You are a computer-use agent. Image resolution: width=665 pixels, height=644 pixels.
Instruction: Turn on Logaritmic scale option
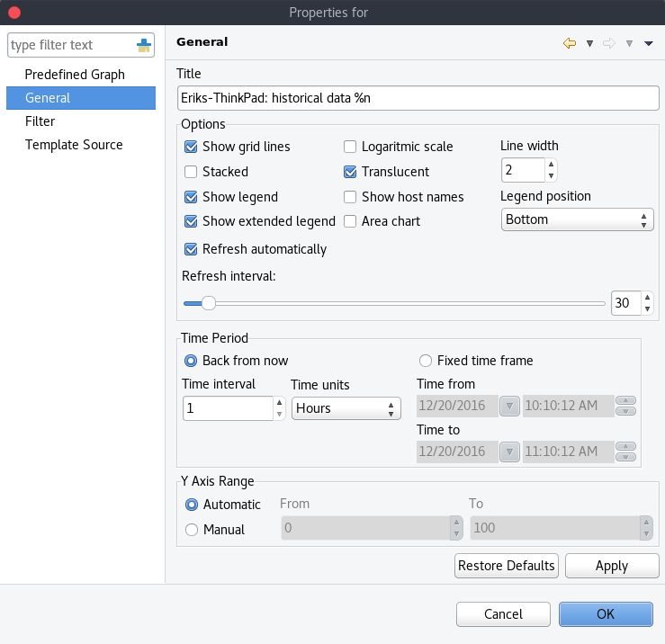coord(351,147)
